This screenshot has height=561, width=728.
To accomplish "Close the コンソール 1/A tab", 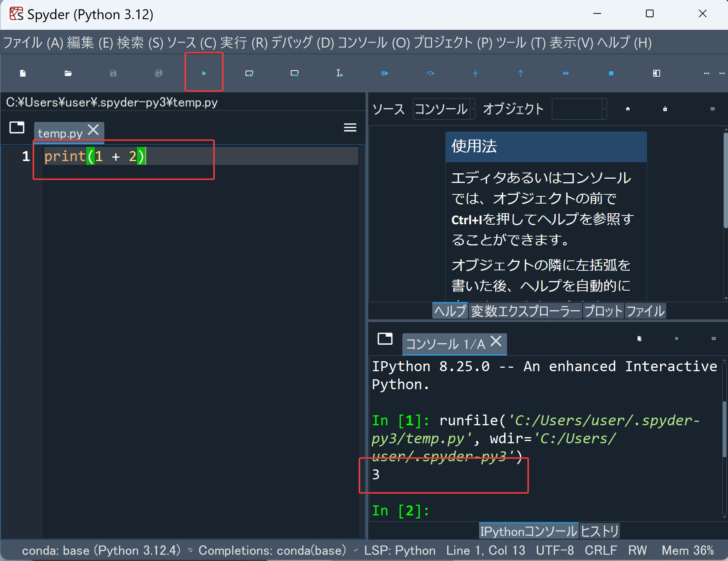I will [496, 341].
